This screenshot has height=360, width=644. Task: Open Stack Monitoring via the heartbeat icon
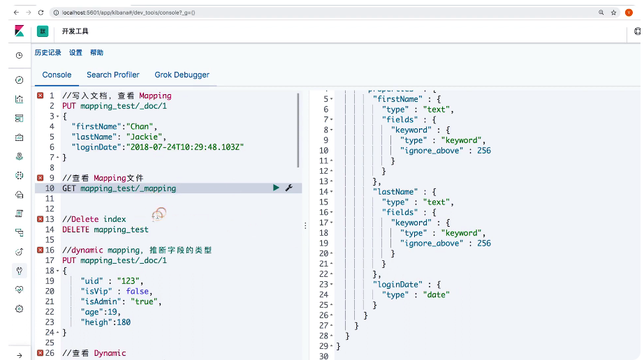pyautogui.click(x=19, y=290)
